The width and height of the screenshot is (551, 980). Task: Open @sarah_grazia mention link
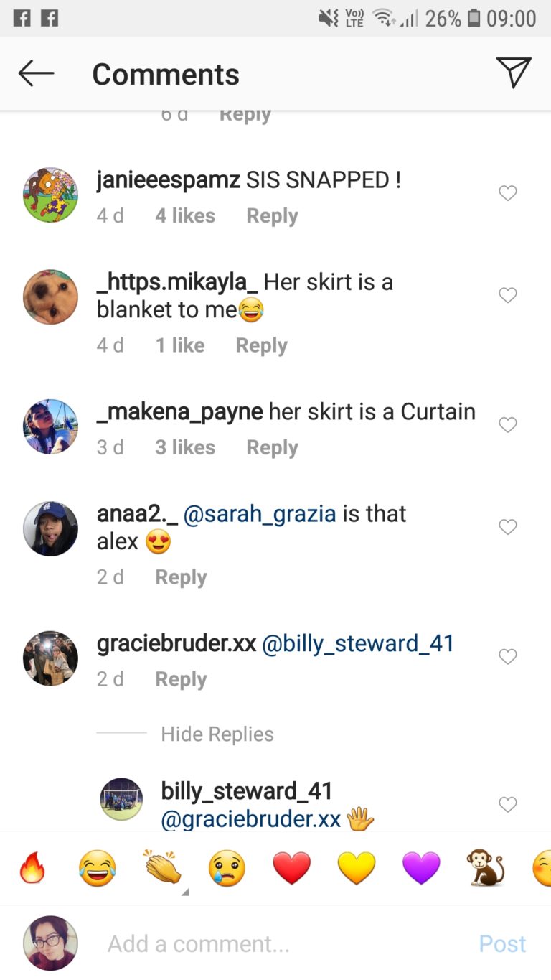point(260,514)
